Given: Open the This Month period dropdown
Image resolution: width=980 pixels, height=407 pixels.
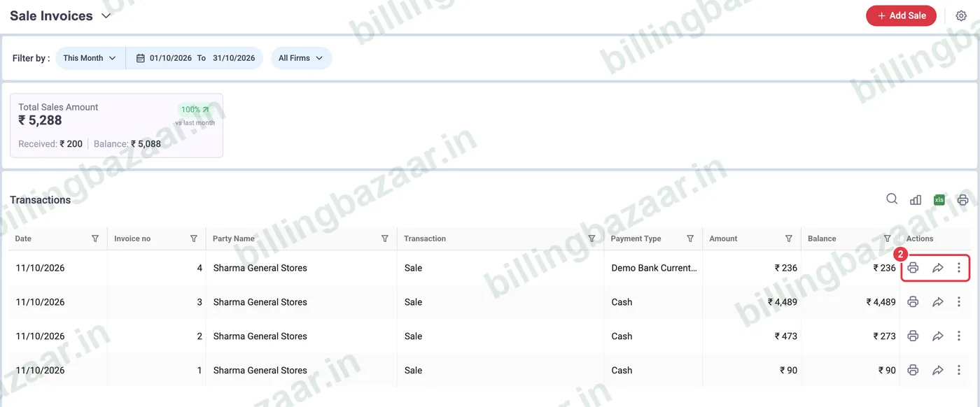Looking at the screenshot, I should pos(90,58).
